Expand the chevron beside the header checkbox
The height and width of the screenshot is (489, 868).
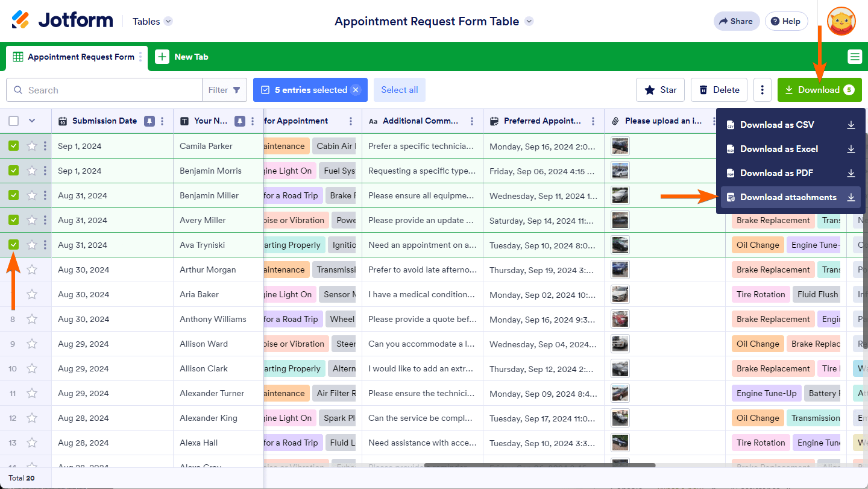pyautogui.click(x=32, y=121)
